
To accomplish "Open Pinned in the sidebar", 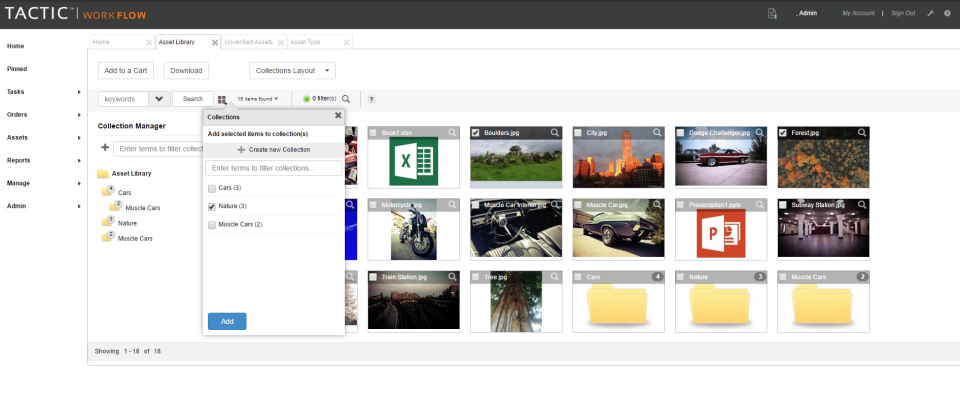I will pyautogui.click(x=17, y=69).
